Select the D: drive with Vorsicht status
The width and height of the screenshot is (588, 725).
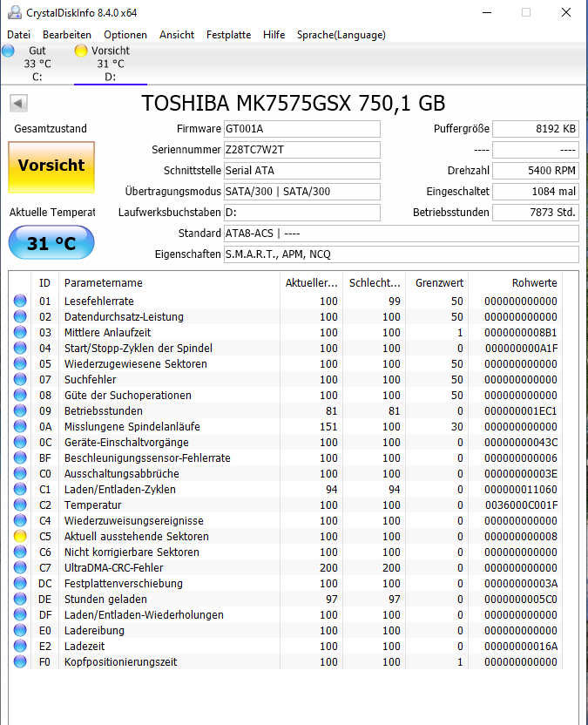point(111,64)
